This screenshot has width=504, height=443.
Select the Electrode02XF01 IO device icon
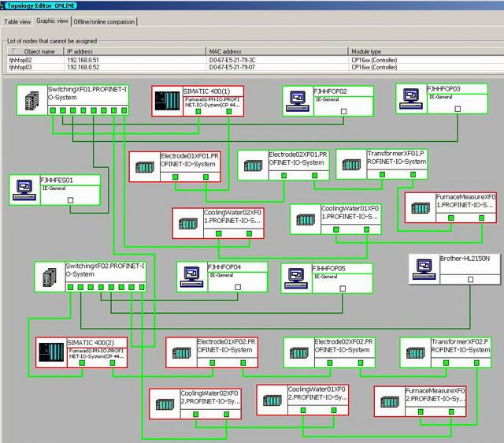point(253,166)
